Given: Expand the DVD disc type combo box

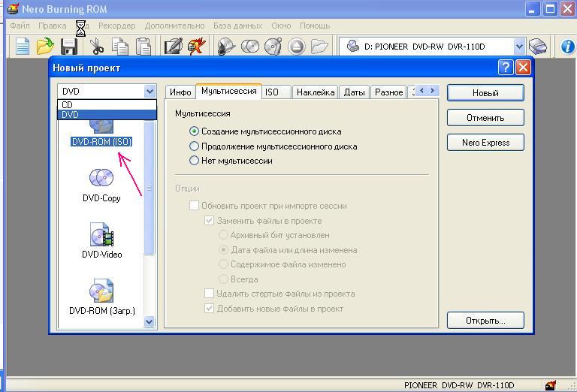Looking at the screenshot, I should pyautogui.click(x=149, y=92).
